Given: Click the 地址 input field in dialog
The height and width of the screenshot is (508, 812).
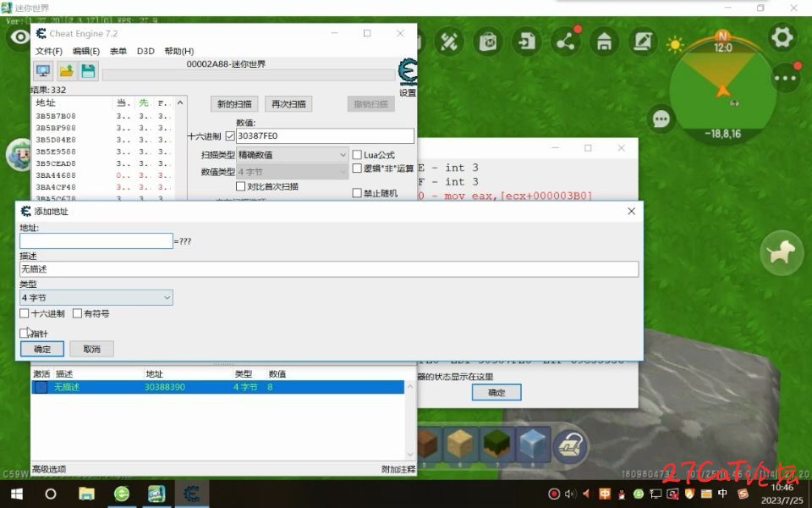Looking at the screenshot, I should [96, 241].
